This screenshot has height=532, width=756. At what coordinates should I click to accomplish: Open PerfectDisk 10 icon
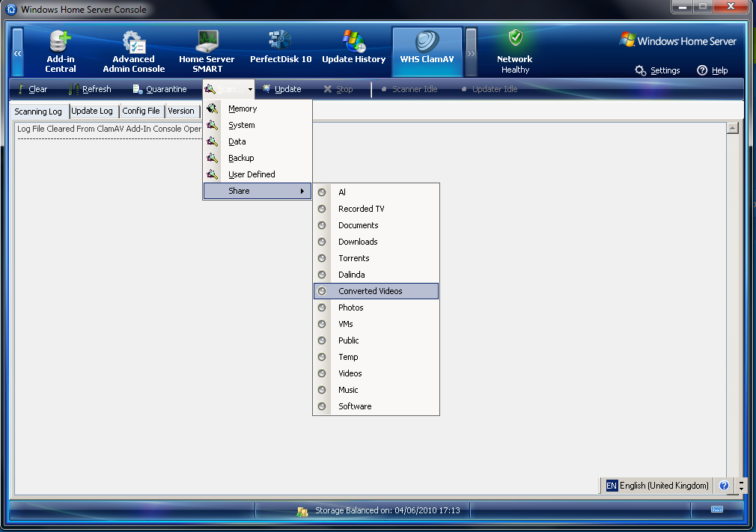tap(281, 41)
